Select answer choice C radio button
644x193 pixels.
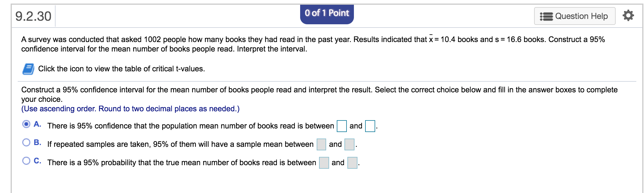tap(26, 161)
